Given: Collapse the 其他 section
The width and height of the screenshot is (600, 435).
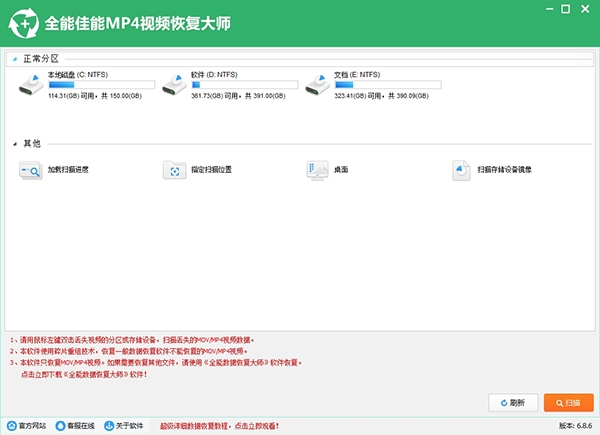Looking at the screenshot, I should (15, 144).
